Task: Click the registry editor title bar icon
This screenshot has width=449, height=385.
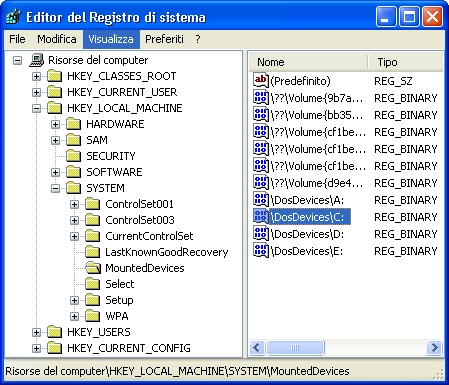Action: [14, 17]
